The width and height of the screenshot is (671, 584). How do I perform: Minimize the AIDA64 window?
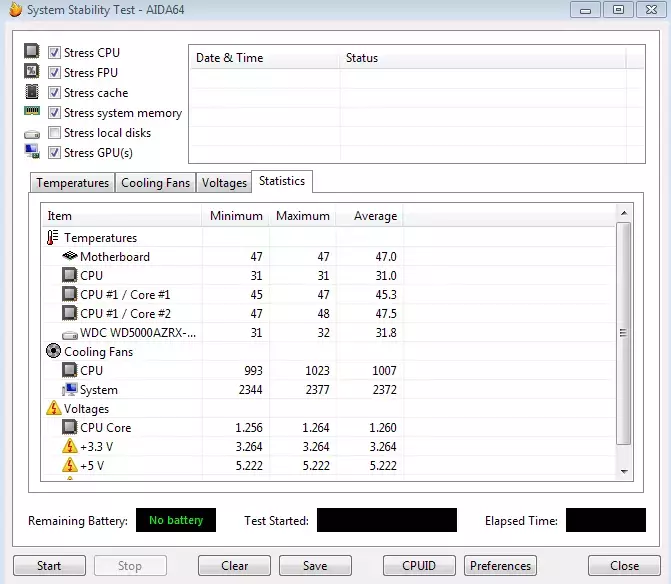coord(585,9)
